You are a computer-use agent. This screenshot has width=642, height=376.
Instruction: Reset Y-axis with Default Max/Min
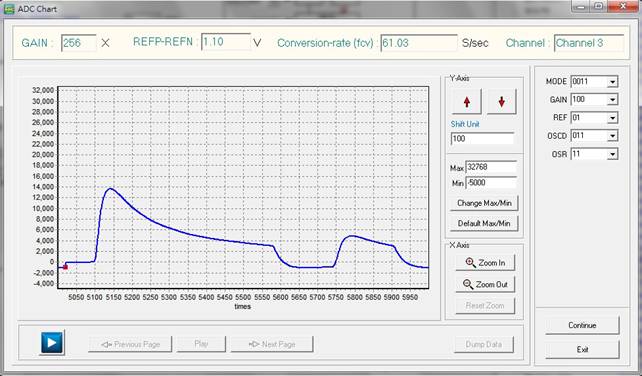tap(484, 223)
